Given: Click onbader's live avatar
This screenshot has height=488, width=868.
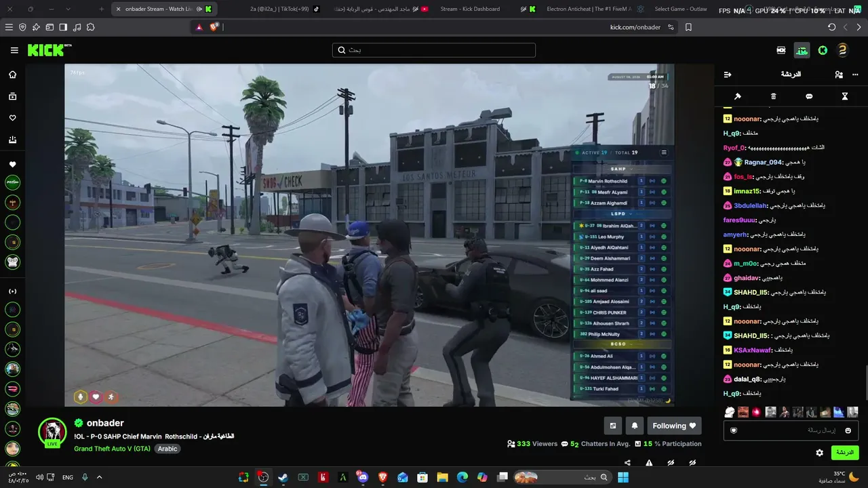Looking at the screenshot, I should click(x=52, y=432).
